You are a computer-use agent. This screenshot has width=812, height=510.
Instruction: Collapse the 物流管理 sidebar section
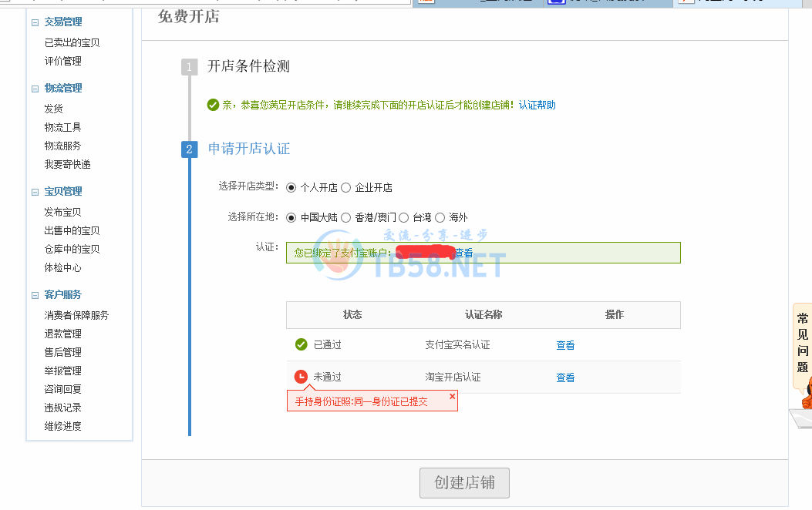point(35,89)
